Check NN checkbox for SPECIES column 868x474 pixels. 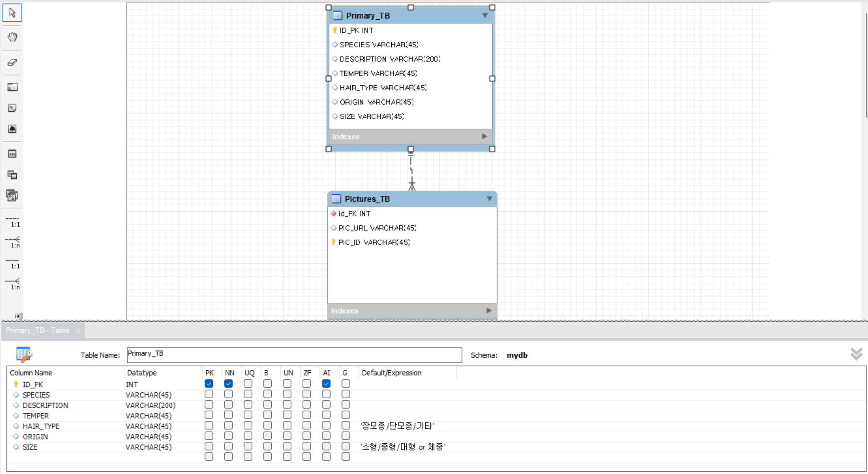click(x=228, y=394)
